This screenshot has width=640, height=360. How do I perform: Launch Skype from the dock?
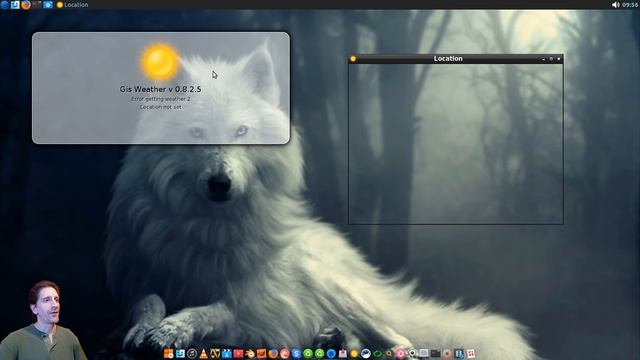point(296,353)
